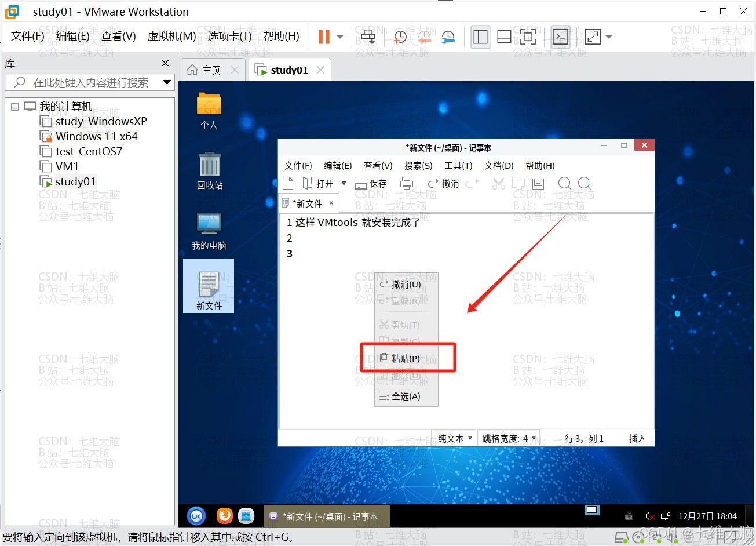This screenshot has height=546, width=756.
Task: Open the snapshot manager with the wrench-clock icon
Action: pos(448,37)
